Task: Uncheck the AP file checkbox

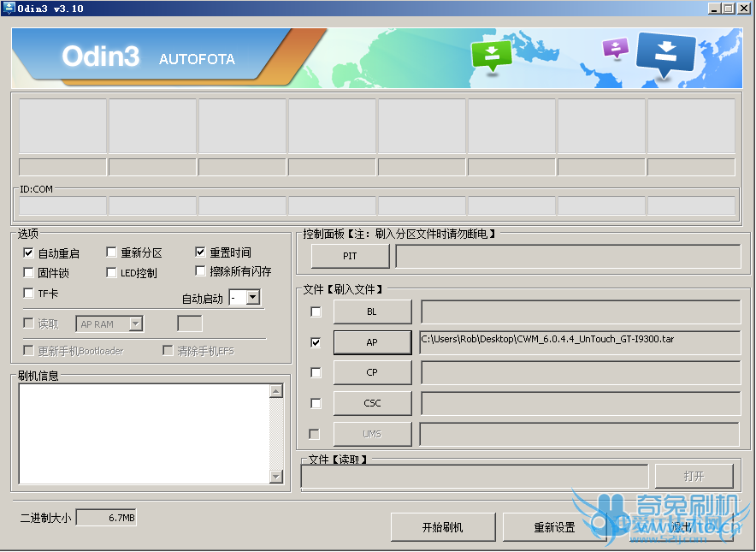Action: pos(316,342)
